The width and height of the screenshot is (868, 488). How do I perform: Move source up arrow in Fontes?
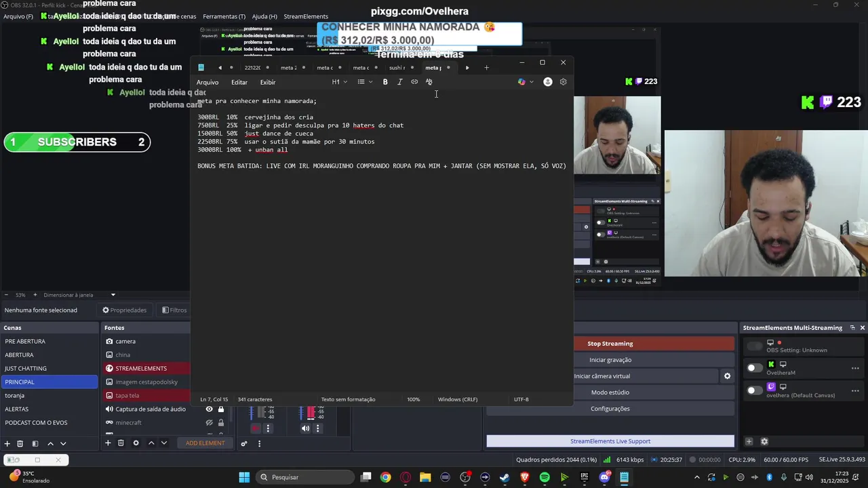pyautogui.click(x=151, y=443)
